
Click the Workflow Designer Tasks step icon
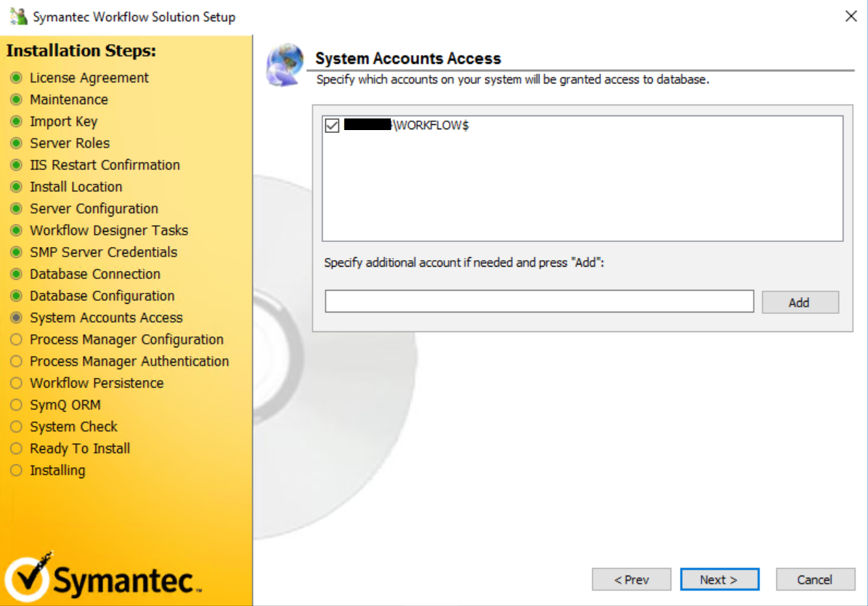[17, 230]
